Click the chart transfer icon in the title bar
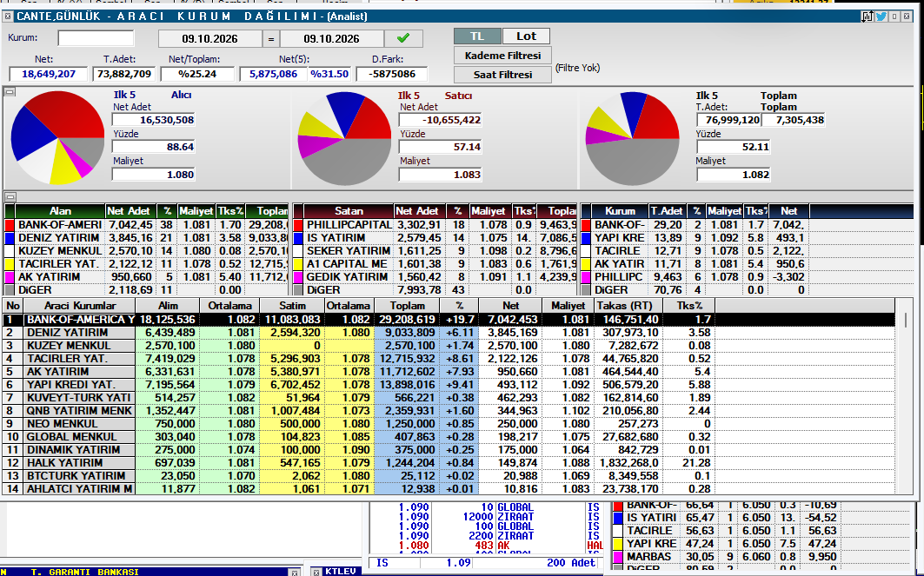Image resolution: width=924 pixels, height=576 pixels. pyautogui.click(x=867, y=17)
